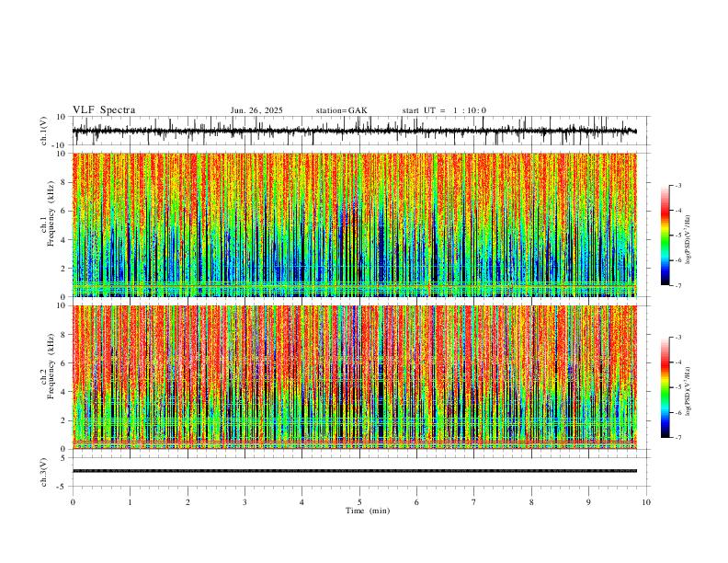The height and width of the screenshot is (563, 728).
Task: Click time axis tick label "0"
Action: [x=73, y=502]
